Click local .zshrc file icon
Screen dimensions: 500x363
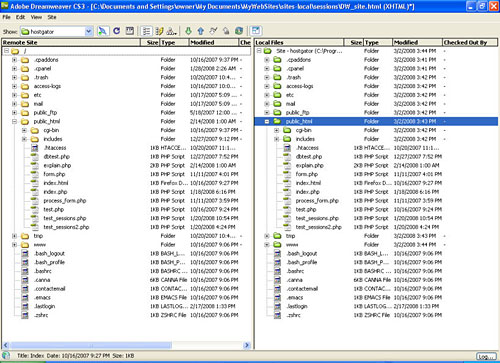click(277, 315)
